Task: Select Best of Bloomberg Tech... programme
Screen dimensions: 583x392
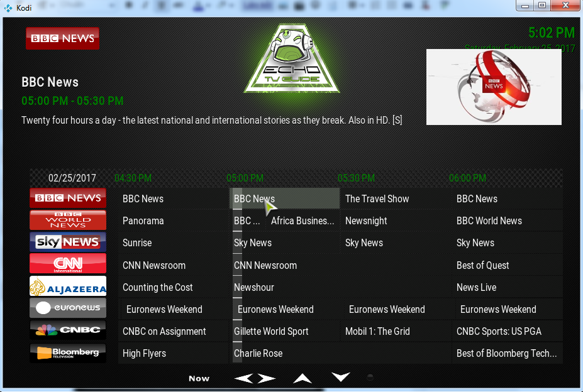Action: tap(507, 353)
